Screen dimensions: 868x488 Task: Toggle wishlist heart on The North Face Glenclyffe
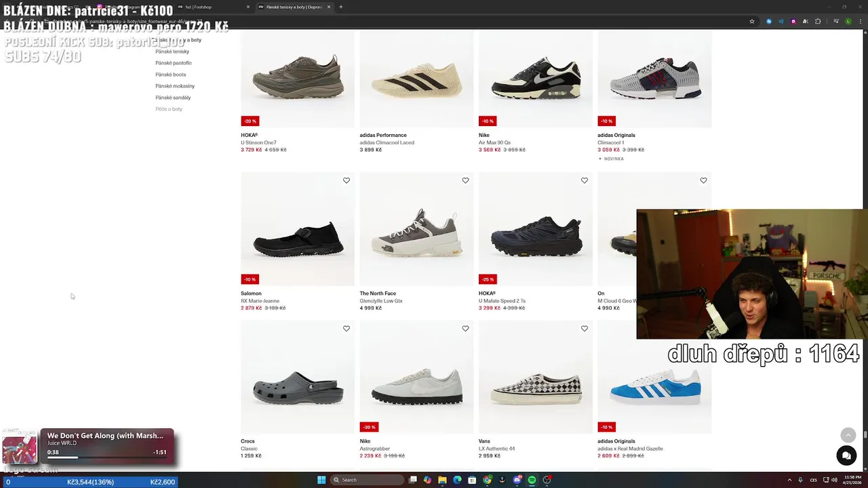click(465, 180)
